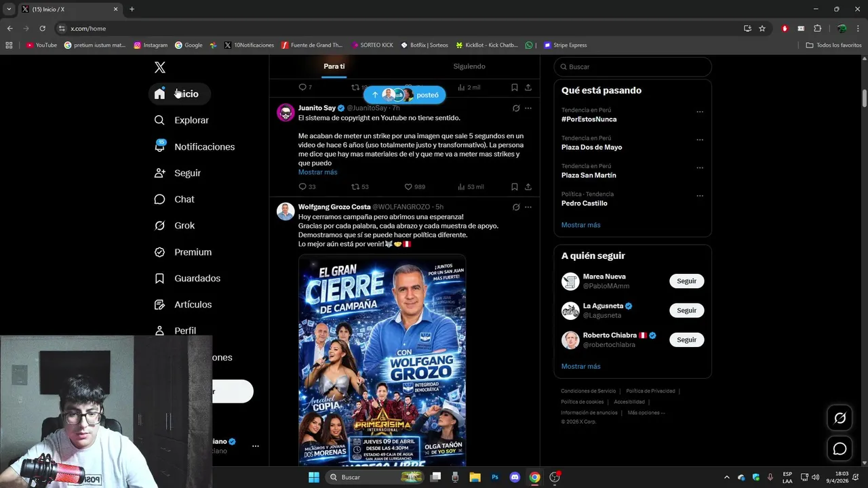Open Discord from the Windows taskbar
The width and height of the screenshot is (868, 488).
(515, 477)
